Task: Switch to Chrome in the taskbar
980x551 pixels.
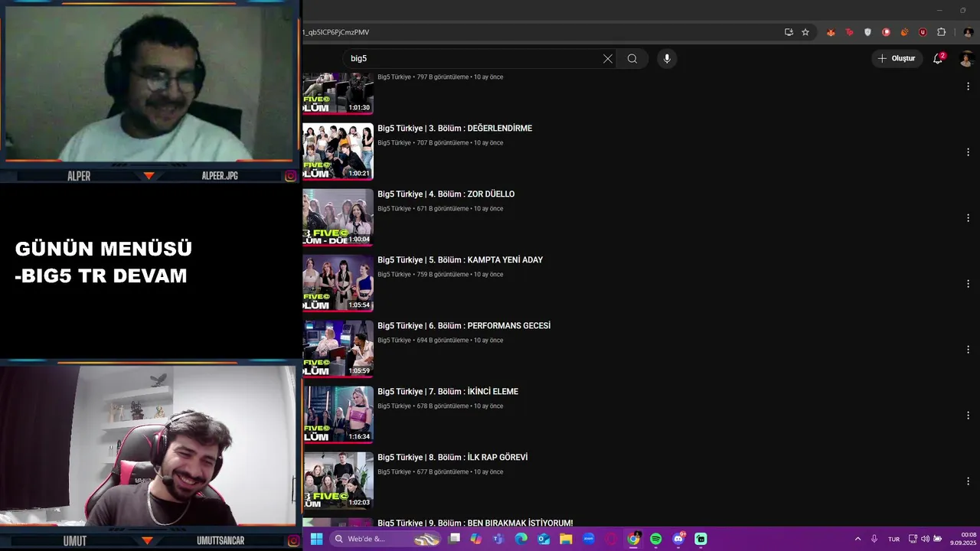Action: (x=633, y=539)
